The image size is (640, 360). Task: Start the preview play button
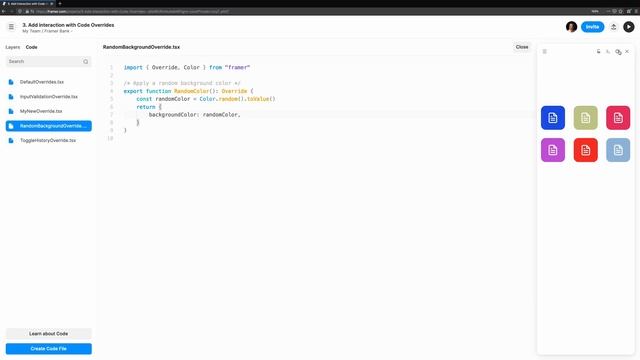629,27
